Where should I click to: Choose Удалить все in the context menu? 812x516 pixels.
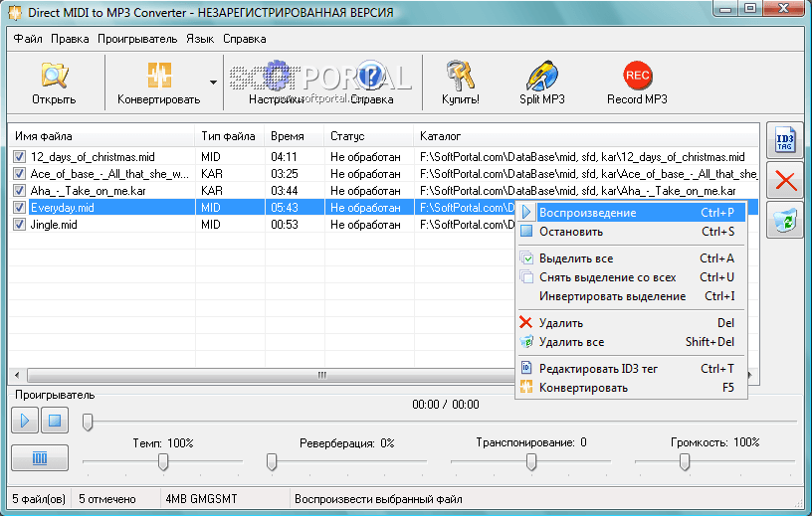[631, 342]
